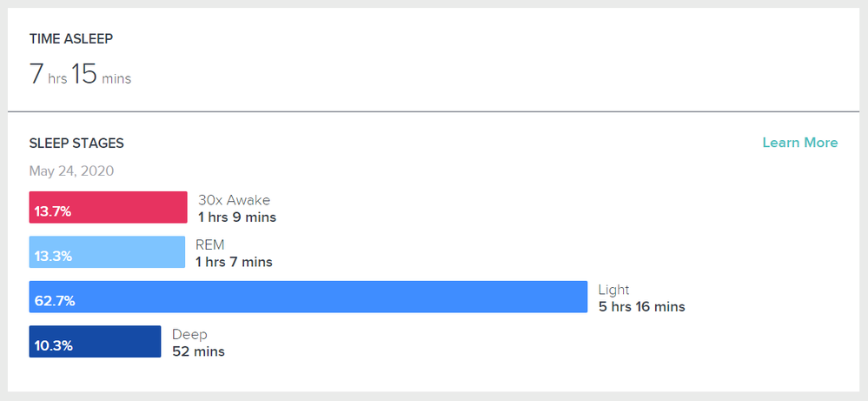Click the 30x Awake label

(235, 200)
